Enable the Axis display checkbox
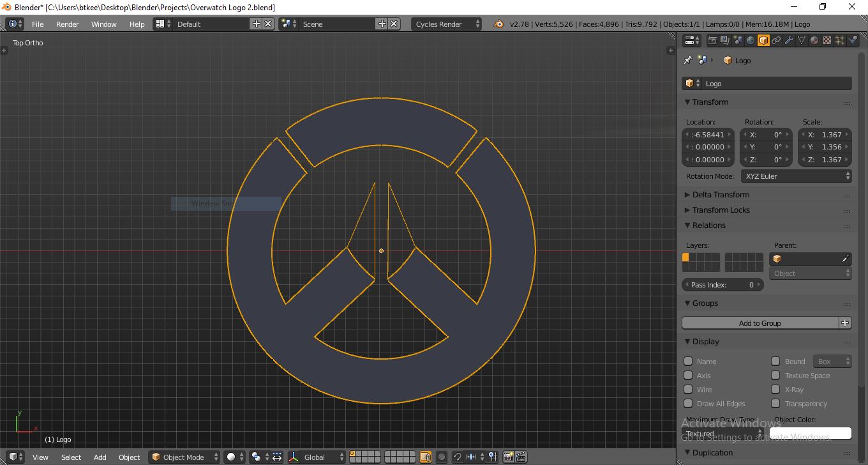868x465 pixels. (x=688, y=375)
